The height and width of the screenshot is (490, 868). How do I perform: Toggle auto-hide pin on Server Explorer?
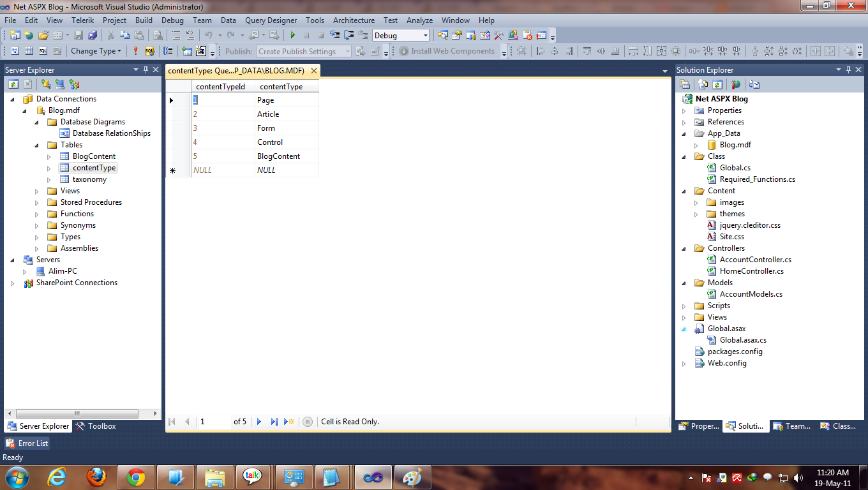(146, 69)
